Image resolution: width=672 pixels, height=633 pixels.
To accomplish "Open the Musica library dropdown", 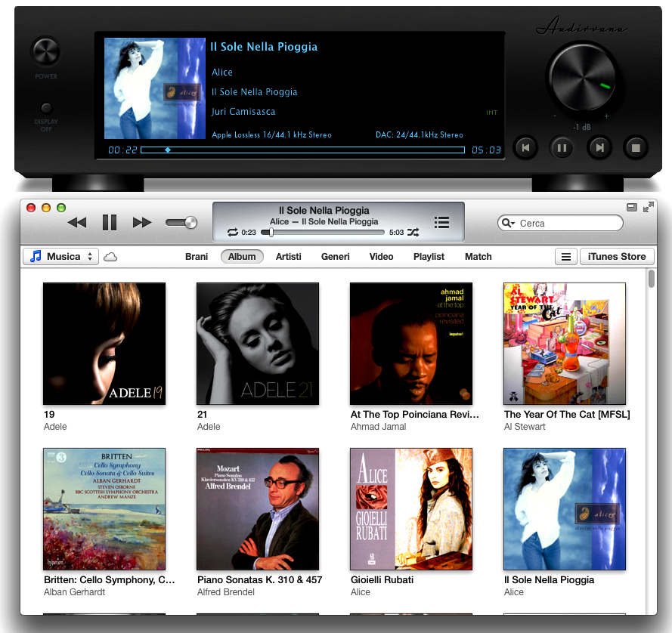I will [x=61, y=257].
